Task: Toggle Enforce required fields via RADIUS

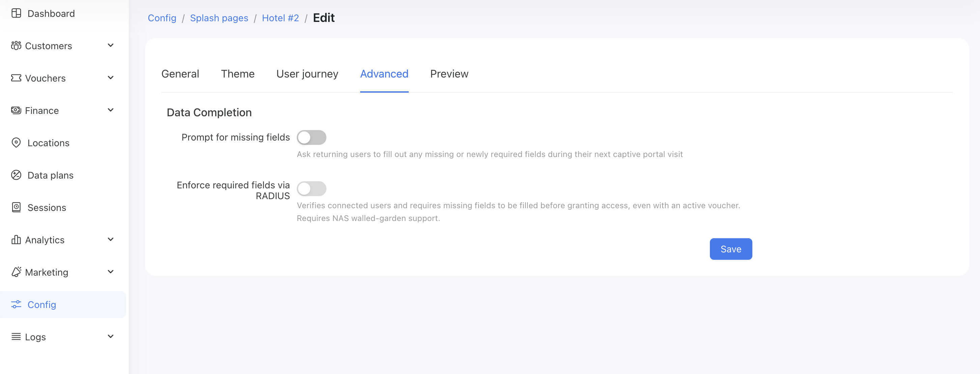Action: tap(311, 189)
